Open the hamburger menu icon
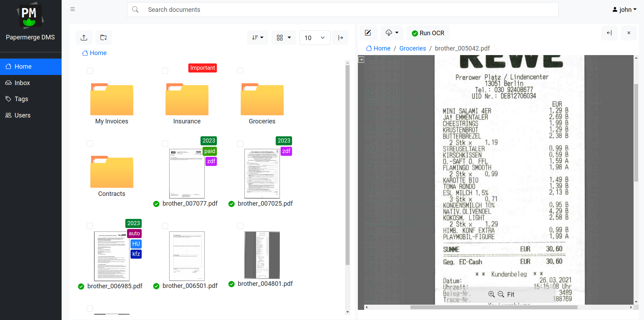Image resolution: width=644 pixels, height=320 pixels. click(x=73, y=9)
